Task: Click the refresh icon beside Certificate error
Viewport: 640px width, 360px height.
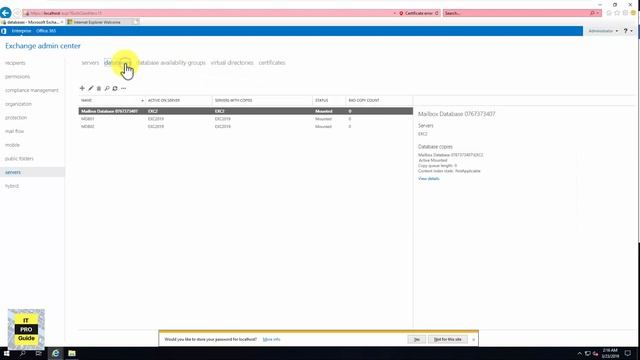Action: coord(437,13)
